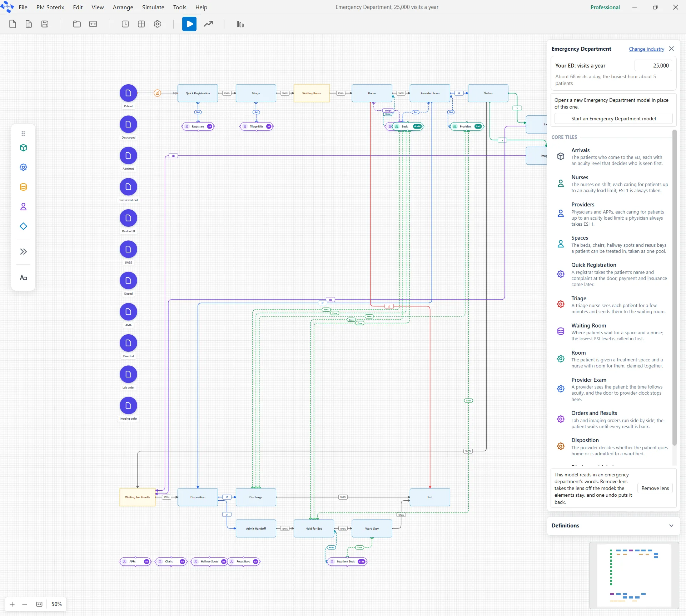Close the Emergency Department panel
Image resolution: width=686 pixels, height=616 pixels.
[672, 49]
